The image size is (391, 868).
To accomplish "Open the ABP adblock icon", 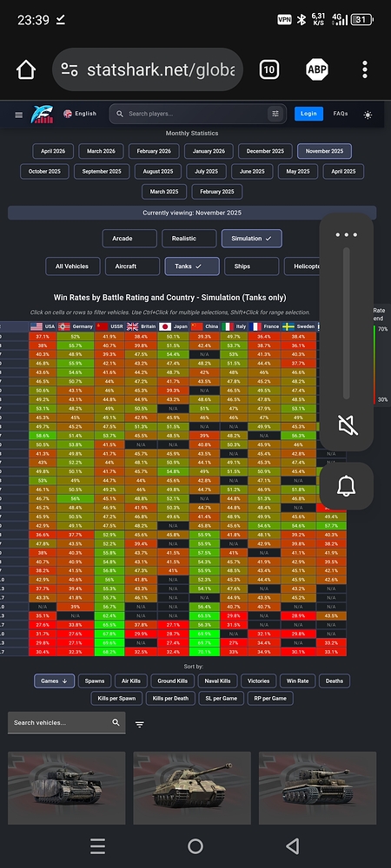I will click(317, 69).
